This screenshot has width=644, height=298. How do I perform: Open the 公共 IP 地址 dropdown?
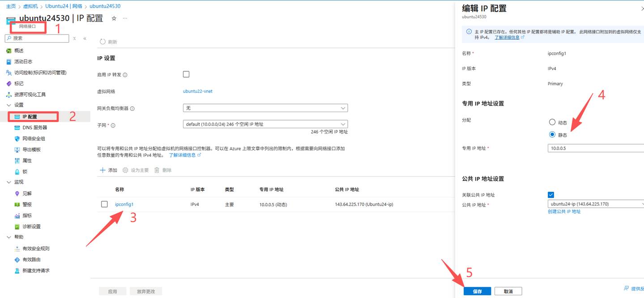click(595, 204)
